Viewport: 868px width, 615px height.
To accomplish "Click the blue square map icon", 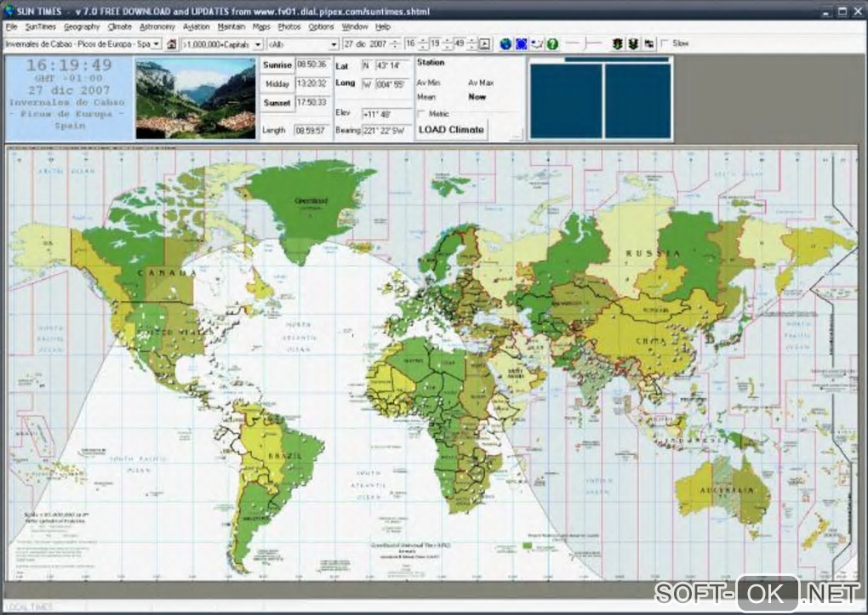I will (521, 43).
